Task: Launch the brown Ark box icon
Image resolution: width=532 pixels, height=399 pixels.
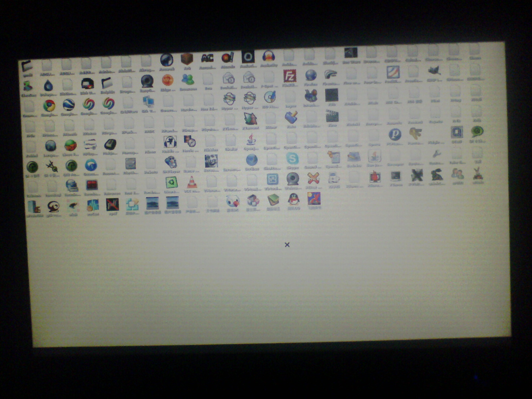Action: 187,59
